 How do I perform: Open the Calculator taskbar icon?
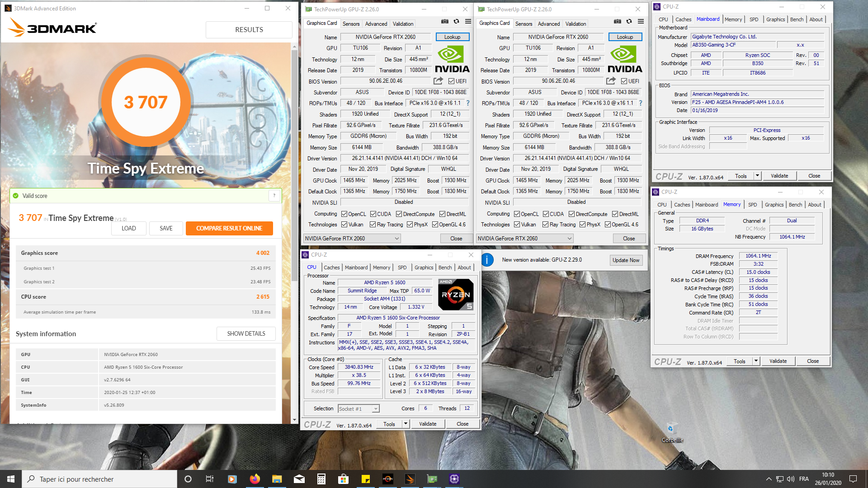pos(321,479)
